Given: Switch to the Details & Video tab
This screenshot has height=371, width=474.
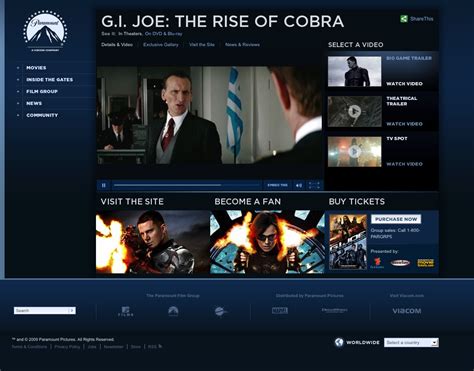Looking at the screenshot, I should (117, 45).
